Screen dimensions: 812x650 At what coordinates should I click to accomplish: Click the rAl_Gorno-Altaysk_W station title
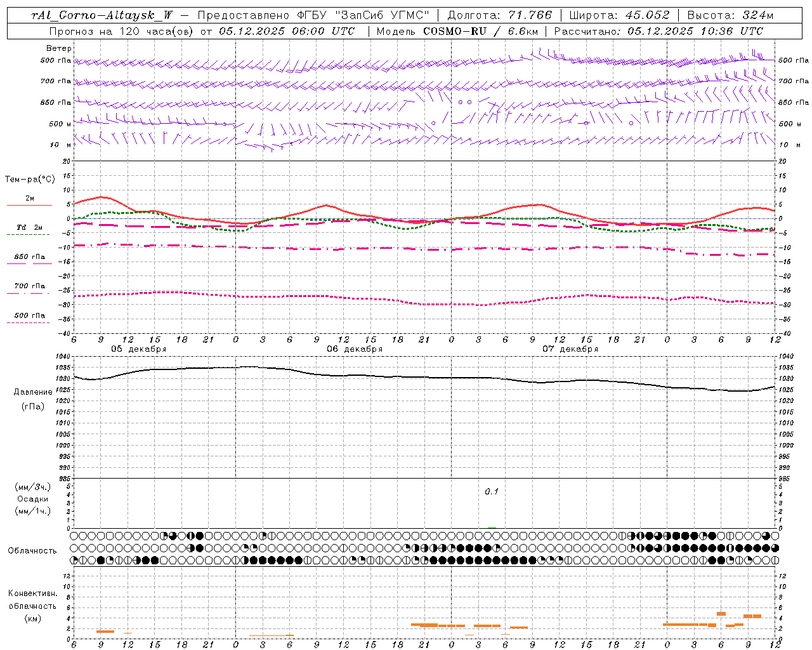click(103, 15)
